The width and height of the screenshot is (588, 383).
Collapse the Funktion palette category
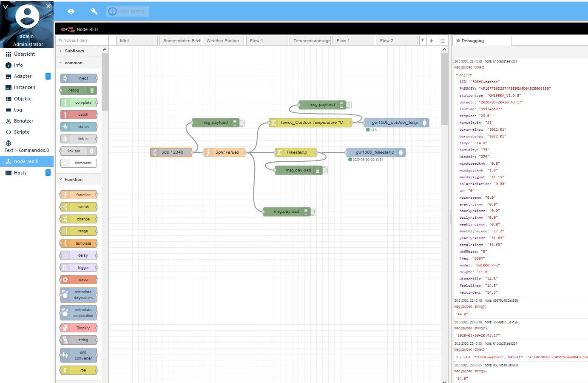coord(73,180)
